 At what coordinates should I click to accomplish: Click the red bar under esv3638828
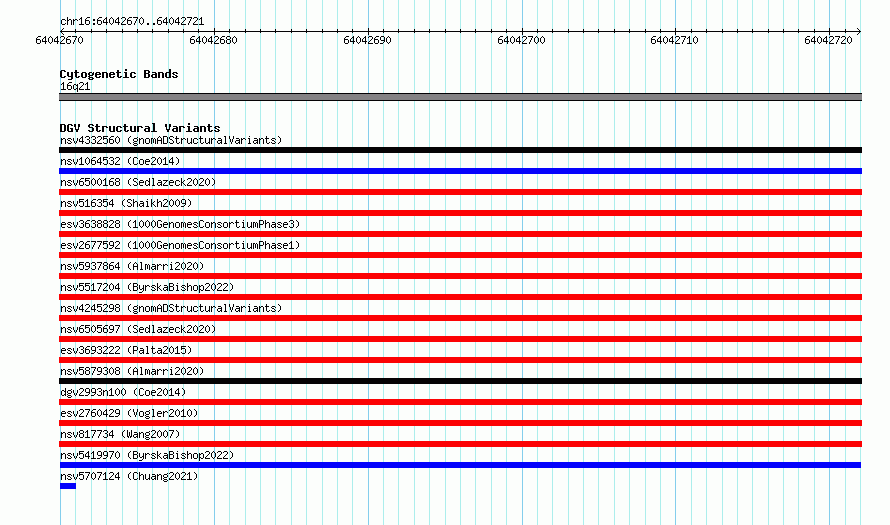460,234
